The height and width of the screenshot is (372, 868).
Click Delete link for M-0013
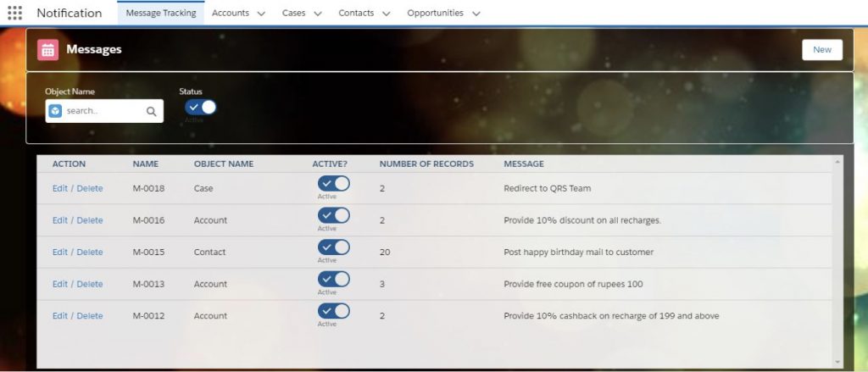[90, 284]
